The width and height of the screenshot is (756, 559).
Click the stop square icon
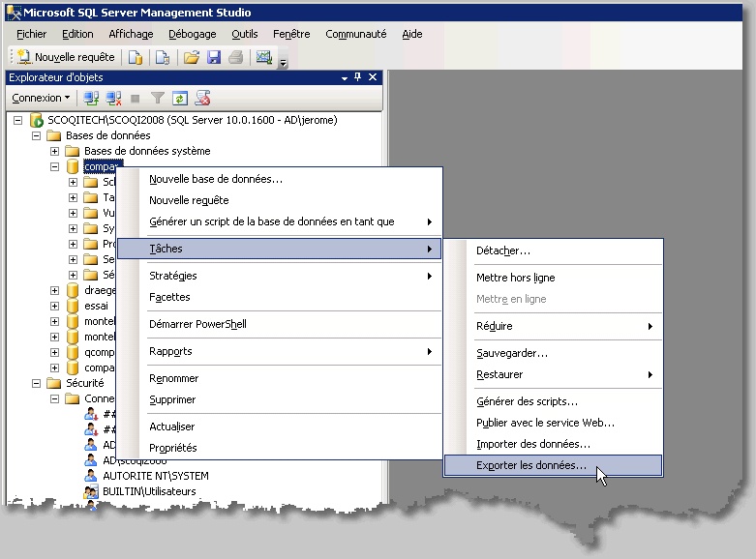tap(135, 99)
